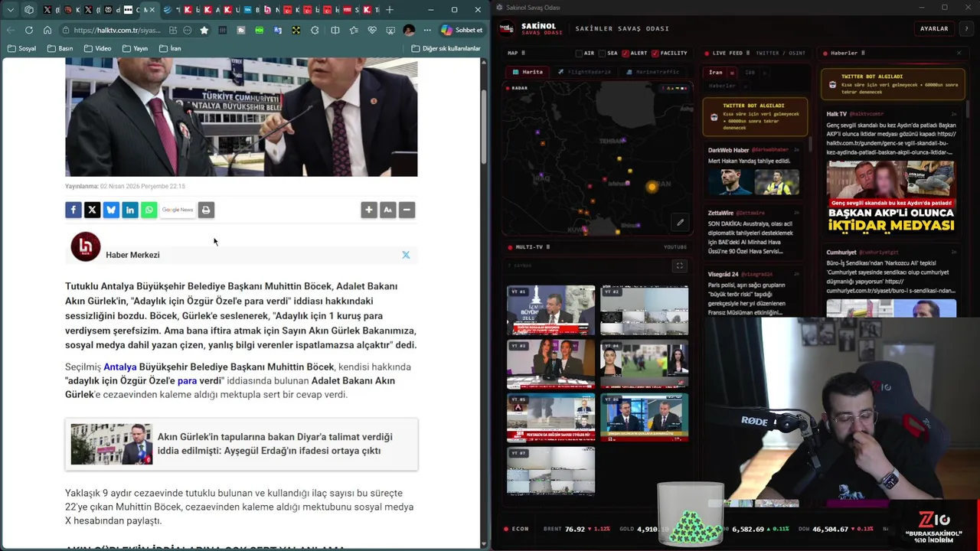The image size is (980, 551).
Task: Open the Video bookmarks folder
Action: pyautogui.click(x=98, y=48)
